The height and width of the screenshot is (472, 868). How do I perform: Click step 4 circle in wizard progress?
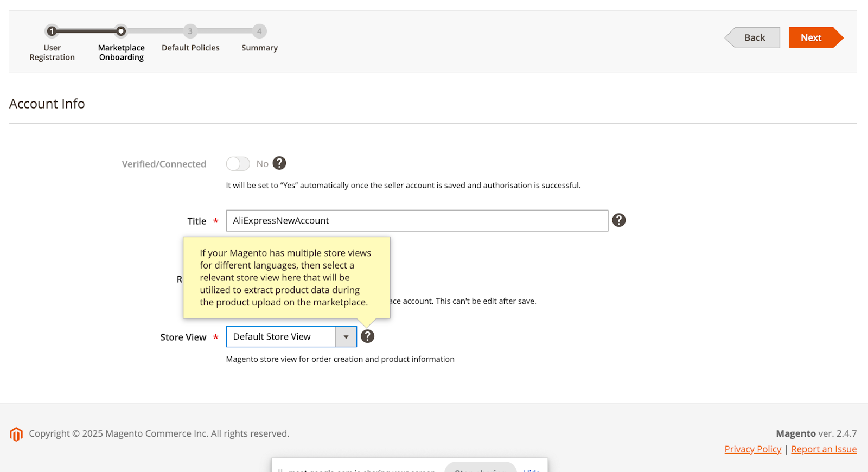pos(259,31)
